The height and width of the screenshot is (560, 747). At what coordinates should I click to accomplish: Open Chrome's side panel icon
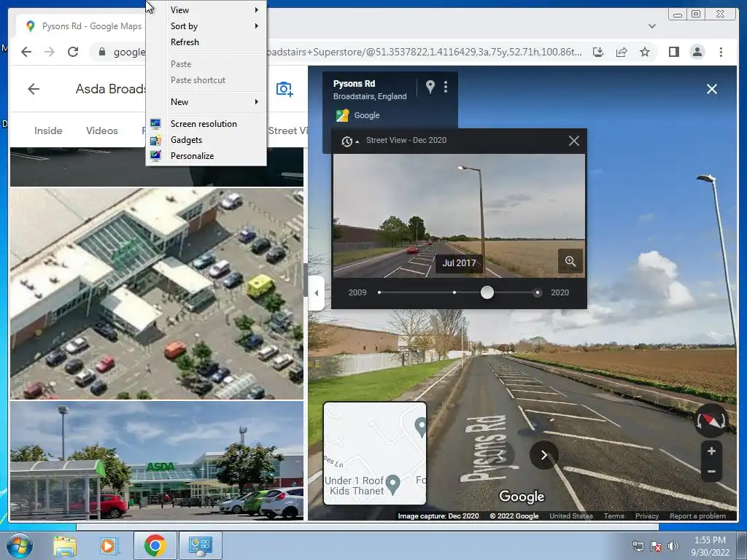coord(673,52)
